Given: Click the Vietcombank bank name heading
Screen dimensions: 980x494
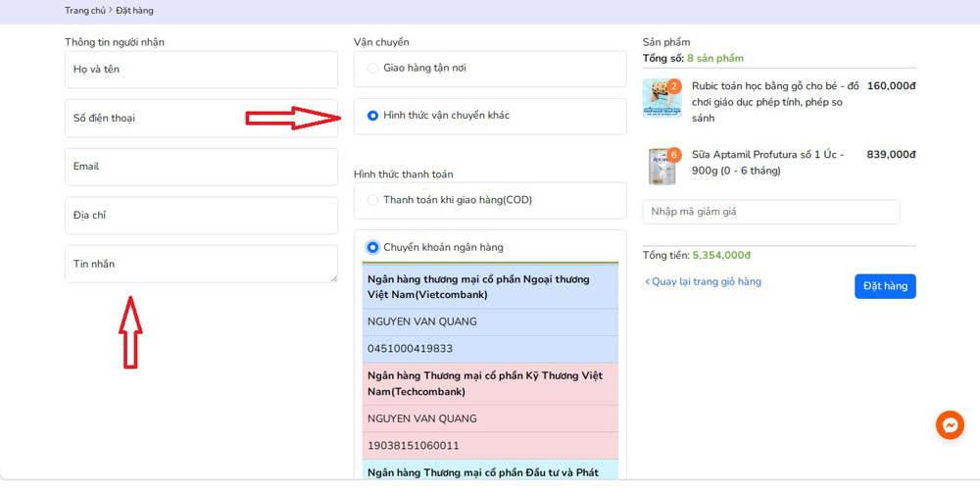Looking at the screenshot, I should click(x=478, y=287).
